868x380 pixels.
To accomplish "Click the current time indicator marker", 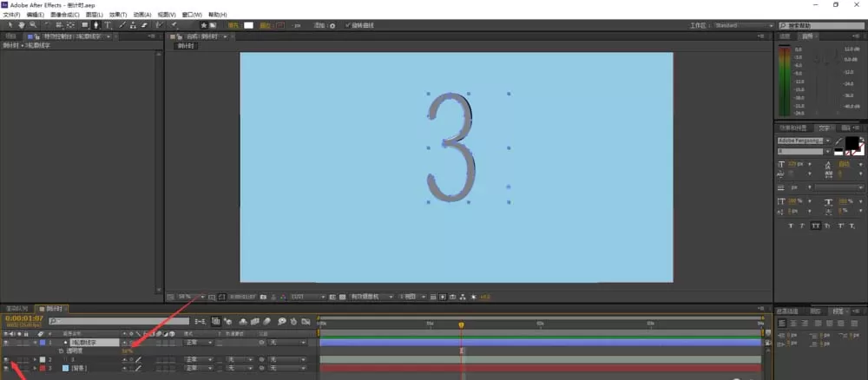I will point(461,324).
